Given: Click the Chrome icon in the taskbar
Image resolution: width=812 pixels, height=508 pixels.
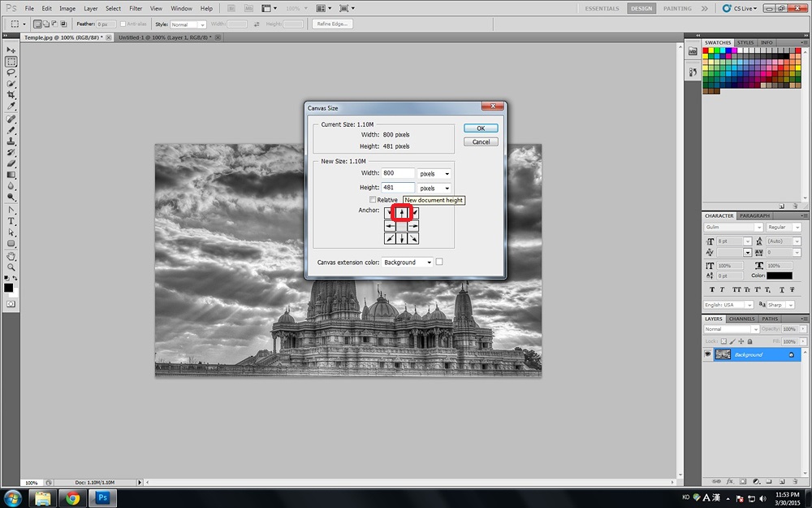Looking at the screenshot, I should click(73, 497).
